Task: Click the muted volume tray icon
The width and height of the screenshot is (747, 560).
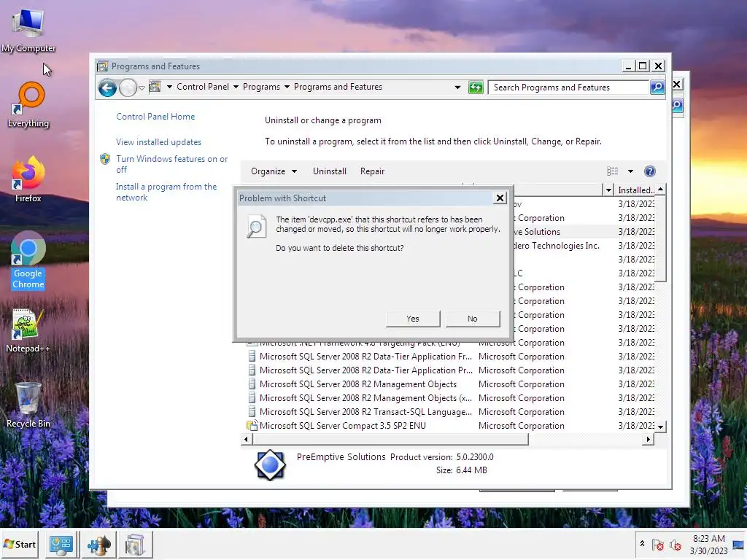Action: pyautogui.click(x=675, y=545)
